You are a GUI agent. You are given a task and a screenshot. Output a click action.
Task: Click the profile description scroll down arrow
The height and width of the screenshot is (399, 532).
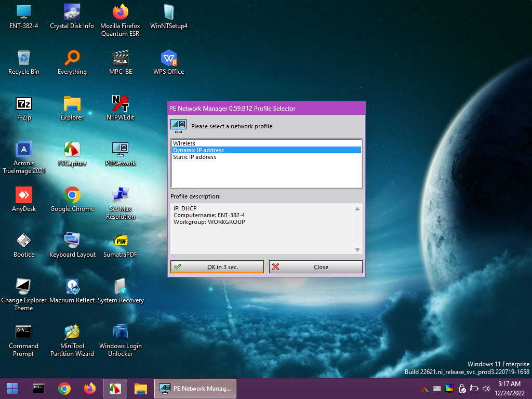[x=357, y=250]
